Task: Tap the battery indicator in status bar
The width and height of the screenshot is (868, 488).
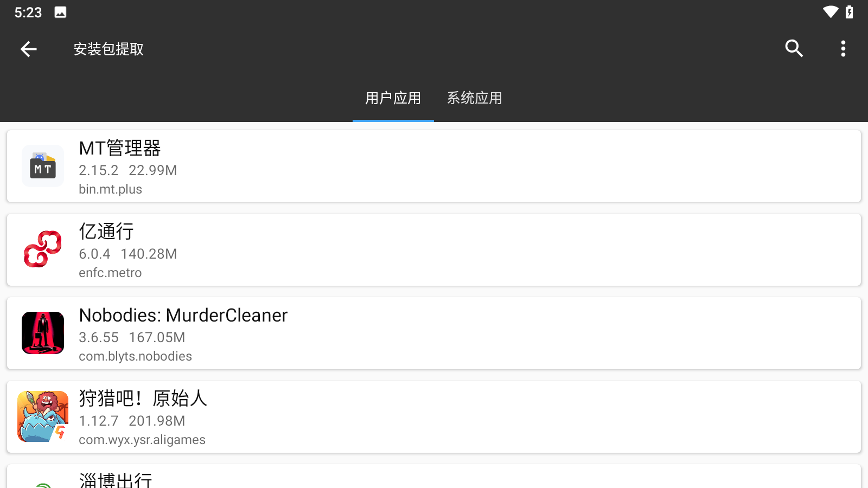Action: [x=850, y=11]
